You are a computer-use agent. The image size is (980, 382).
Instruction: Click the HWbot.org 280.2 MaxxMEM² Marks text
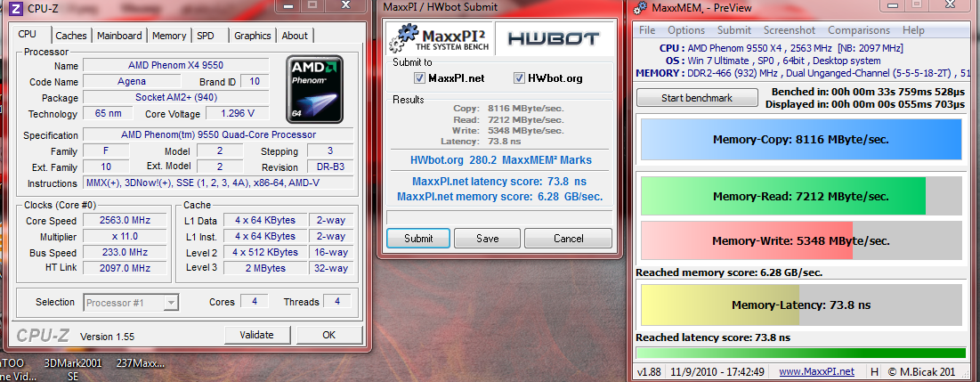pyautogui.click(x=500, y=160)
